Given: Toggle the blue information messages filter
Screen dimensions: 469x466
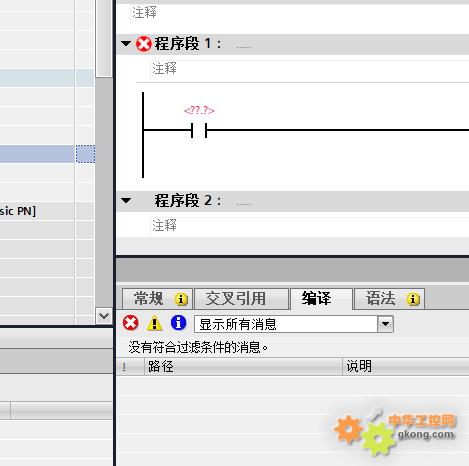Looking at the screenshot, I should [x=179, y=323].
